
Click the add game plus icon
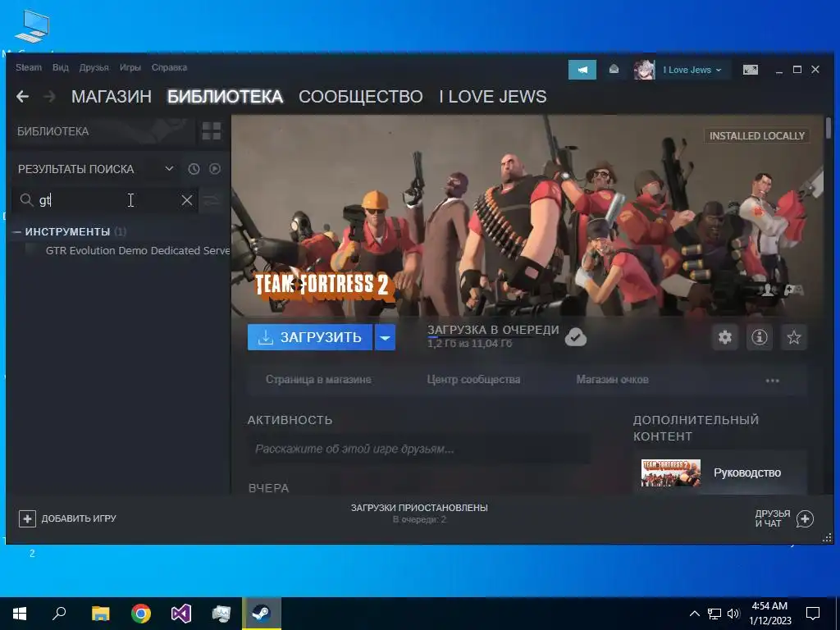click(27, 518)
